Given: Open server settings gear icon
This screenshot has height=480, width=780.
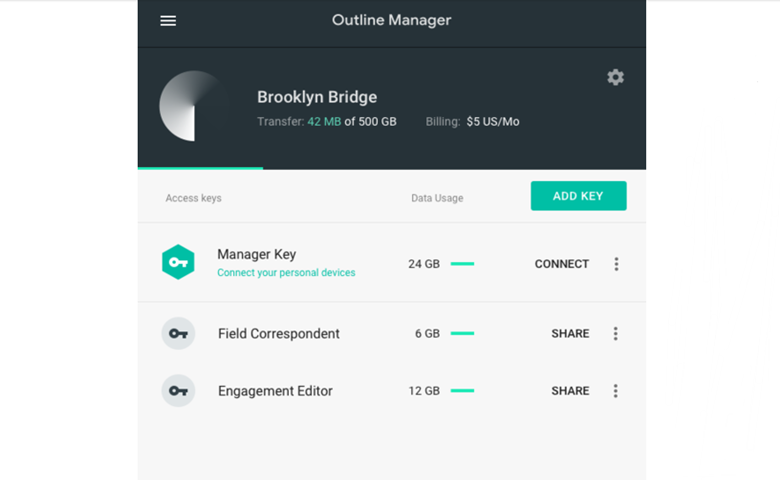Looking at the screenshot, I should pyautogui.click(x=615, y=77).
